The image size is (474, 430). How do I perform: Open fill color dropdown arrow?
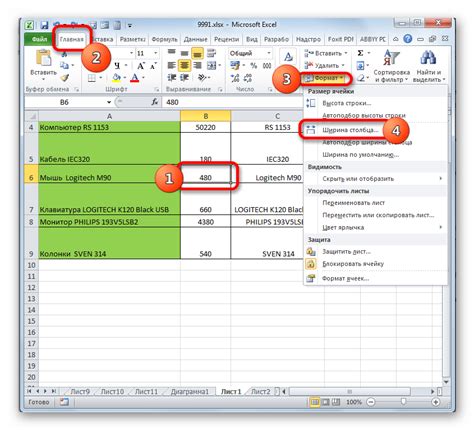(124, 78)
